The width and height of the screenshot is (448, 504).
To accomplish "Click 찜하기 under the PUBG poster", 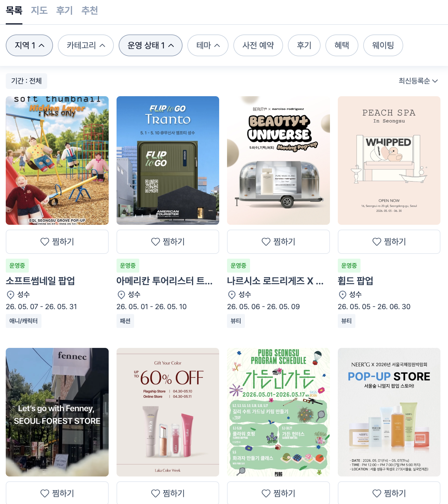I will click(x=278, y=493).
